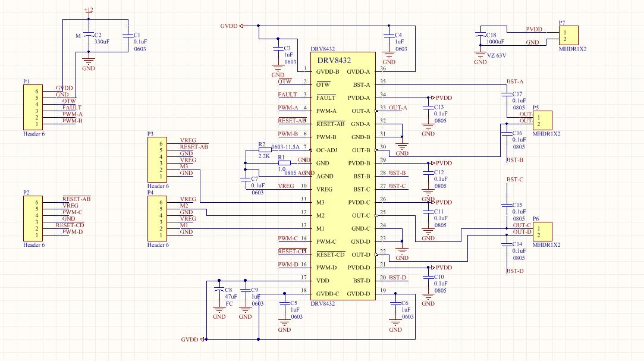Click the C9 capacitor designator

[255, 290]
